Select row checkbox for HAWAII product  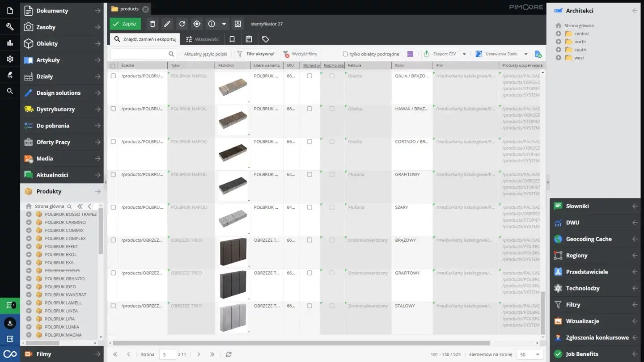click(113, 109)
